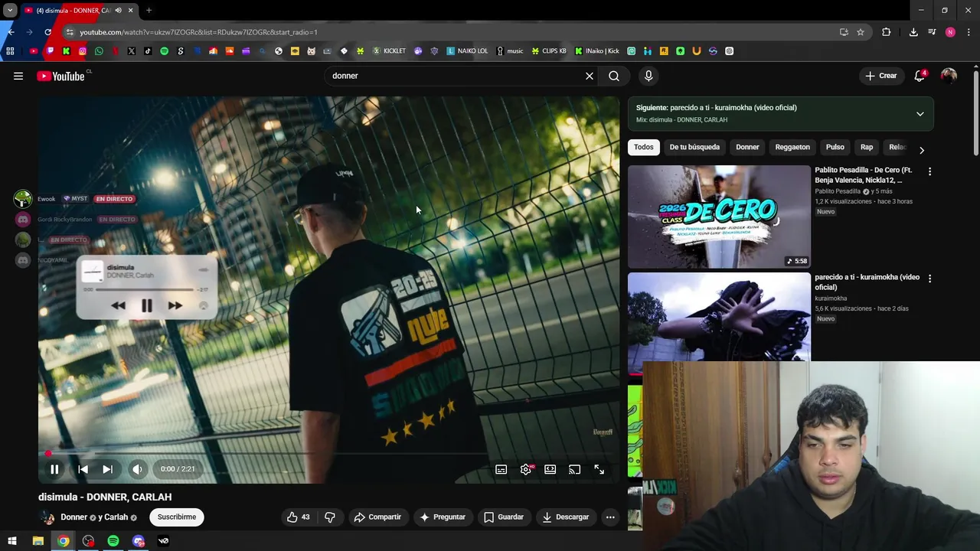The height and width of the screenshot is (551, 980).
Task: Fast-forward in the floating media overlay
Action: click(175, 305)
